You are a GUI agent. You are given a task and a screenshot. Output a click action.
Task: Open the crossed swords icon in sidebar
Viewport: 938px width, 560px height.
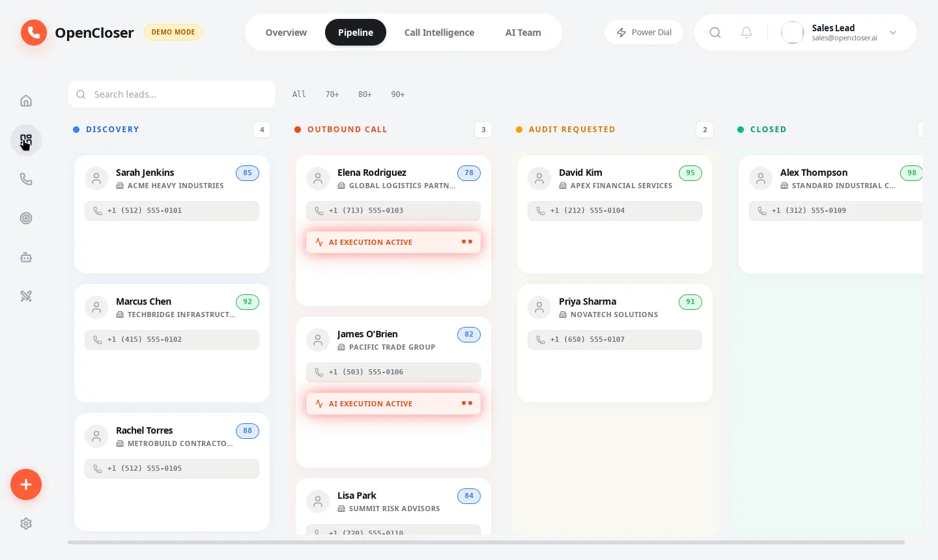coord(26,296)
